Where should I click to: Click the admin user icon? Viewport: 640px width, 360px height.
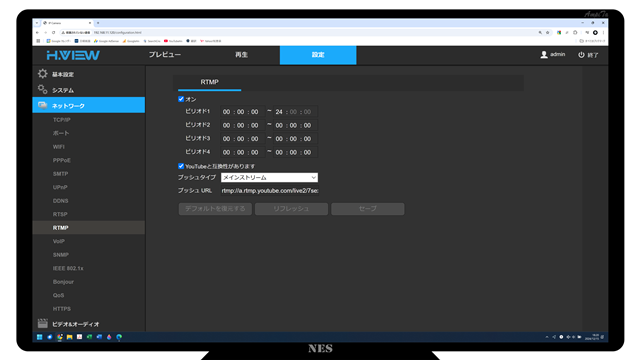[x=544, y=55]
